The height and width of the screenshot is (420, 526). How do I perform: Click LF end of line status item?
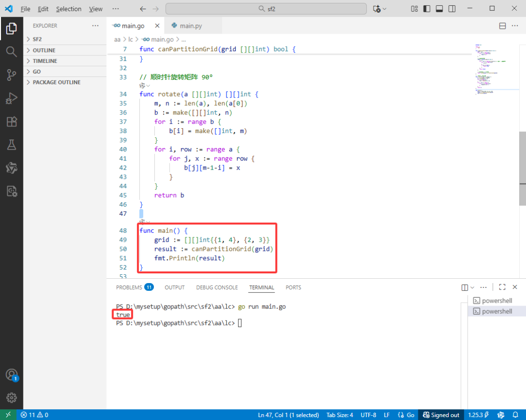click(x=386, y=415)
